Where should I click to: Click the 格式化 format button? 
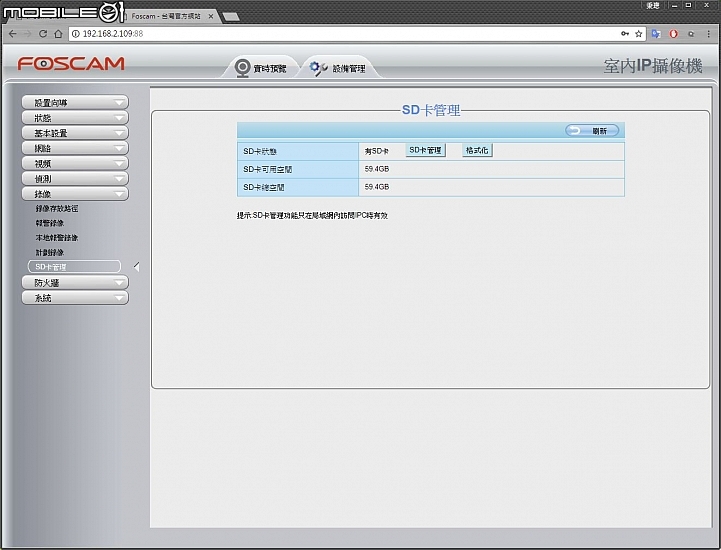[477, 150]
